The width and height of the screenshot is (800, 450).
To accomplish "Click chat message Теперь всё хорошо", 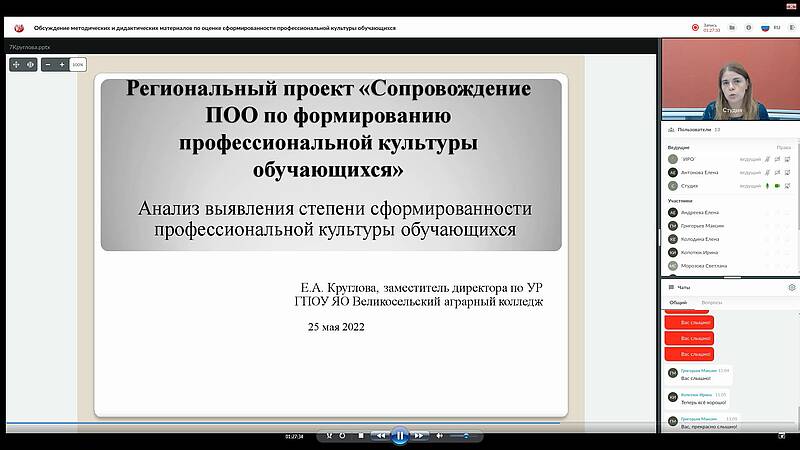I will (703, 403).
